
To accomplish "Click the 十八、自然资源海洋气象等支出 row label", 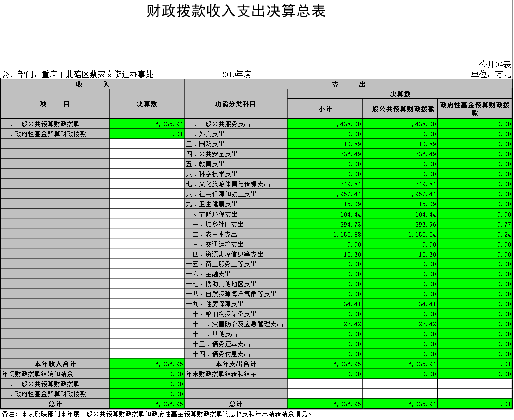I will (231, 294).
